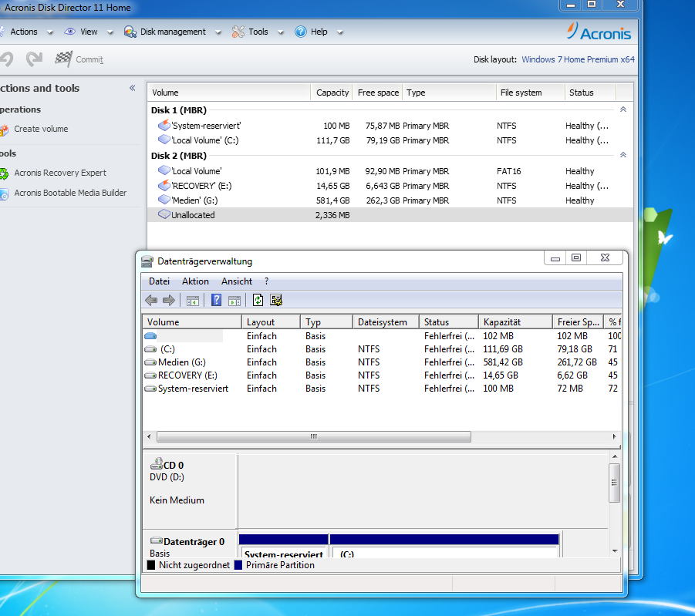Select the 'Unallocated' 2,336 MB row
The width and height of the screenshot is (695, 616).
coord(390,215)
